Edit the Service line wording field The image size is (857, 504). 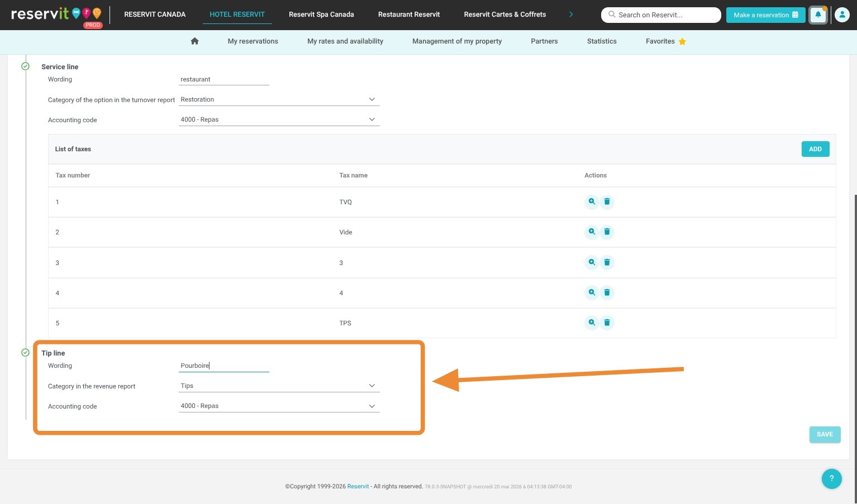click(x=224, y=79)
